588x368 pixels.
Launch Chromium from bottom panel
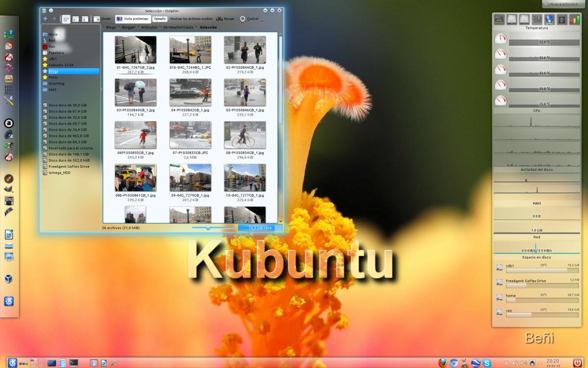pyautogui.click(x=454, y=363)
